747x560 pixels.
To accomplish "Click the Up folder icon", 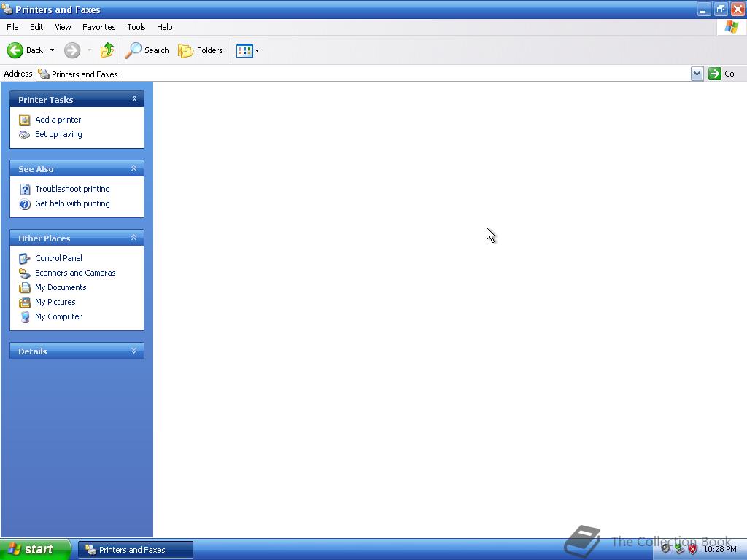I will click(107, 50).
